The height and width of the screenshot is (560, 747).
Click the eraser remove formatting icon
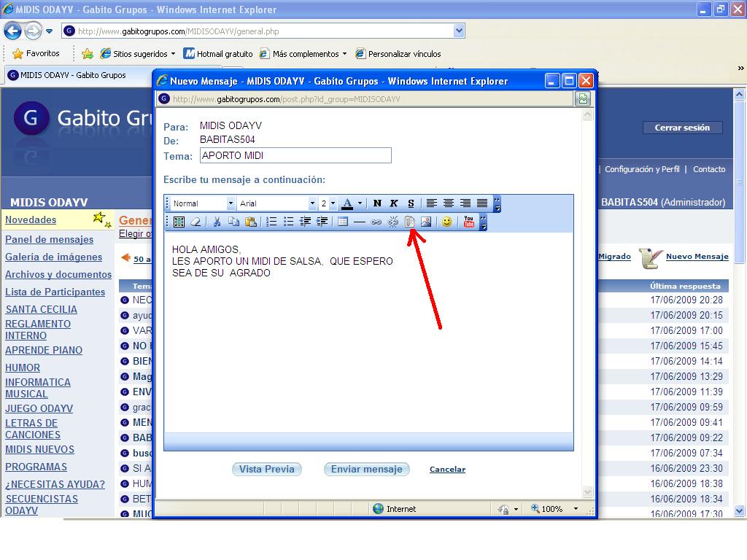(x=195, y=222)
